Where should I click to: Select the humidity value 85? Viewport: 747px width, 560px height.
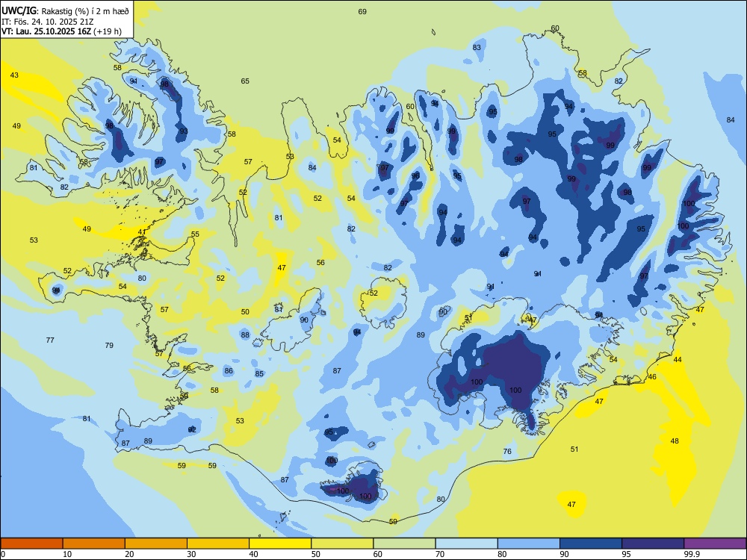pos(259,373)
